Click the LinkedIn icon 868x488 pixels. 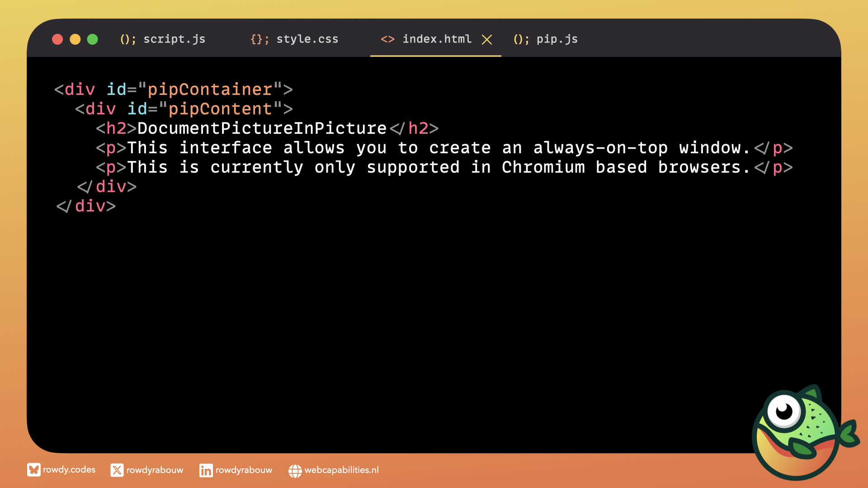pos(206,470)
